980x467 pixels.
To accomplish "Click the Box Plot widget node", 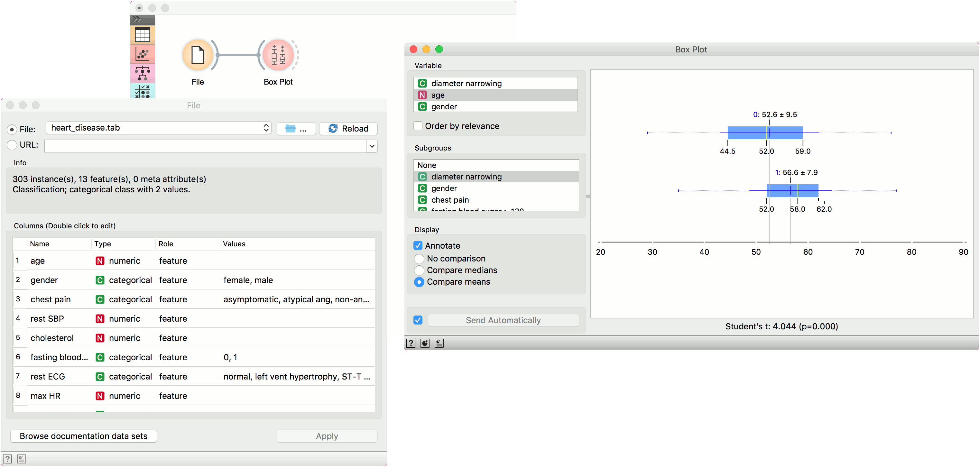I will pos(278,55).
